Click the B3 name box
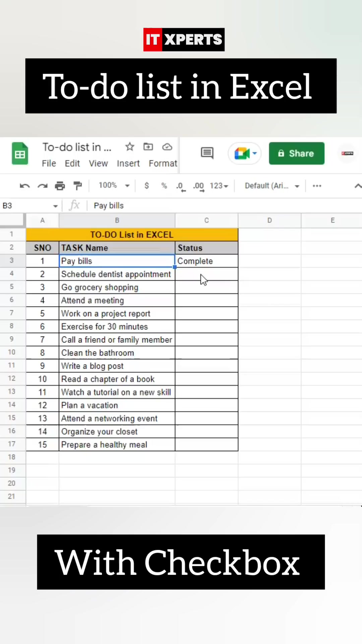The width and height of the screenshot is (362, 644). 26,206
